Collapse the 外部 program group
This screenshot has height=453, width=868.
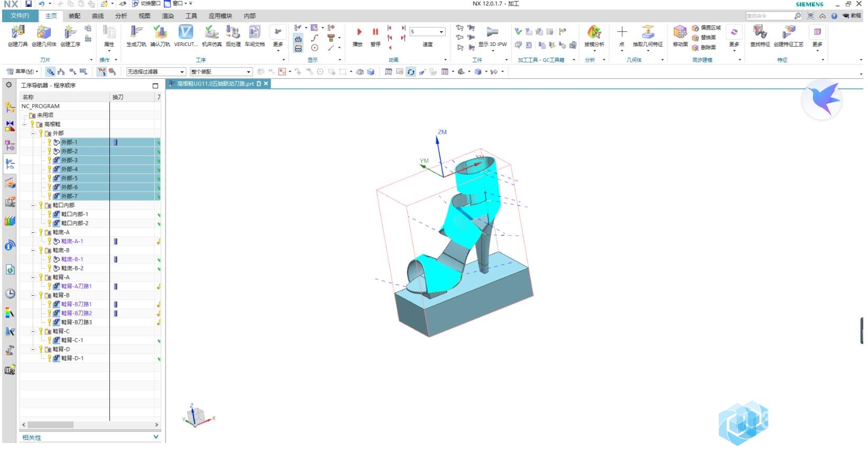[x=33, y=133]
